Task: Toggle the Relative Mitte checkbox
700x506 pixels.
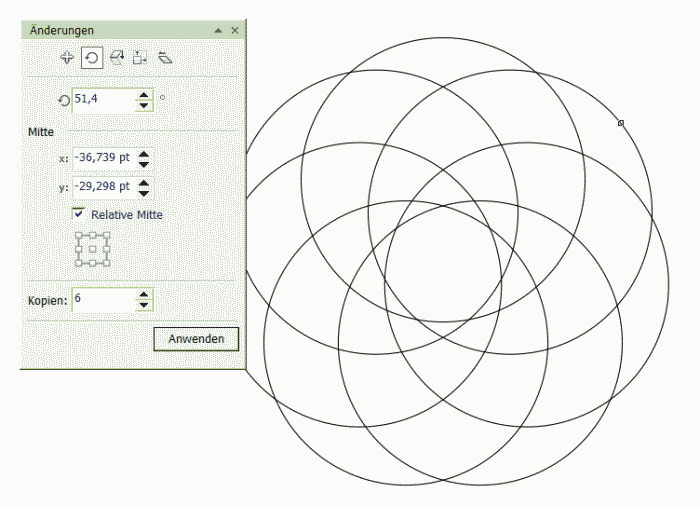Action: click(79, 214)
